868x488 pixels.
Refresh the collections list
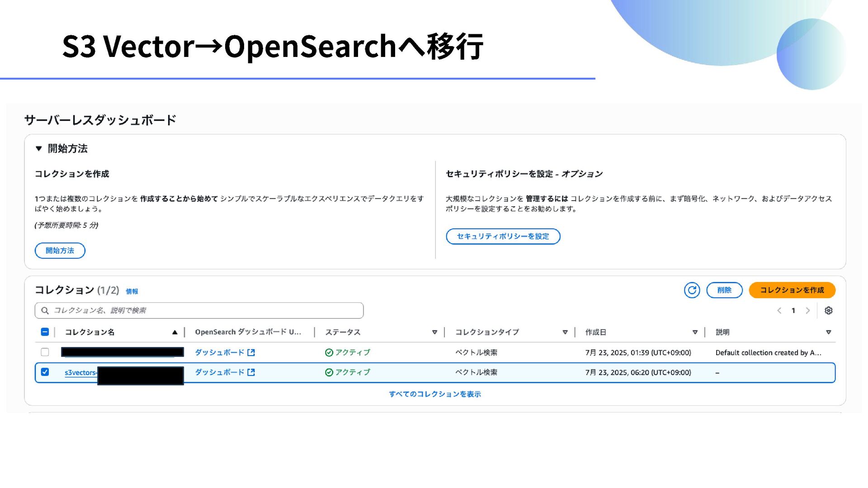(692, 290)
